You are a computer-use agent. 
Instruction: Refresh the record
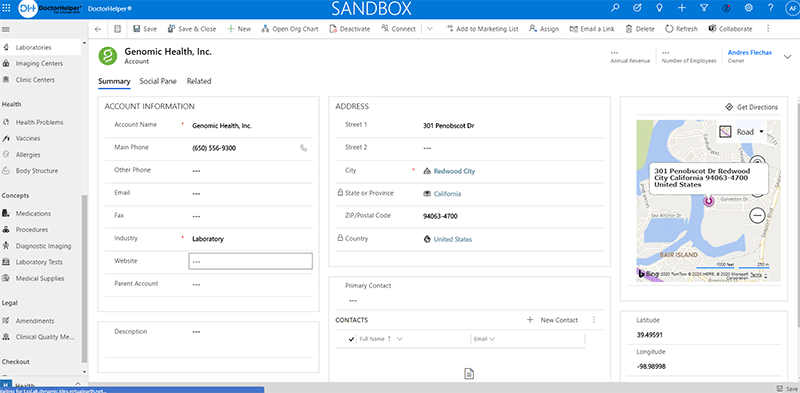(x=681, y=29)
